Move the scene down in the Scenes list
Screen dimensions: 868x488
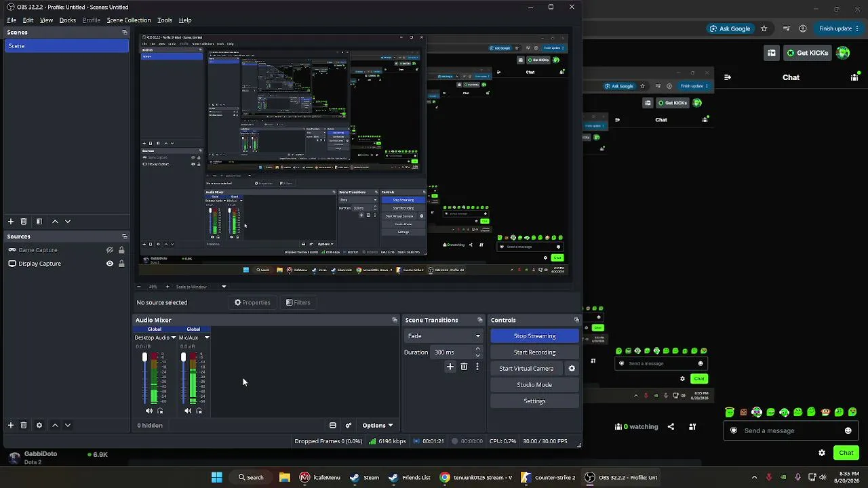68,222
